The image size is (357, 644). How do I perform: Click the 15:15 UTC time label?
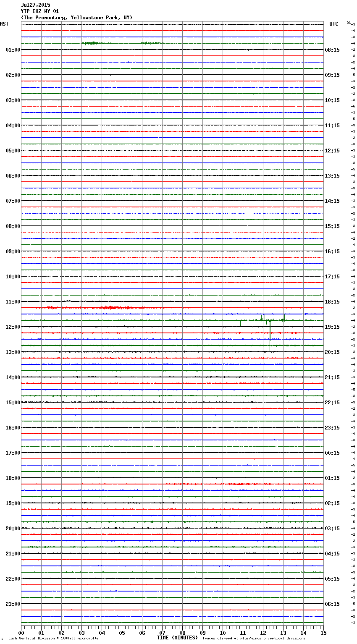(x=332, y=226)
